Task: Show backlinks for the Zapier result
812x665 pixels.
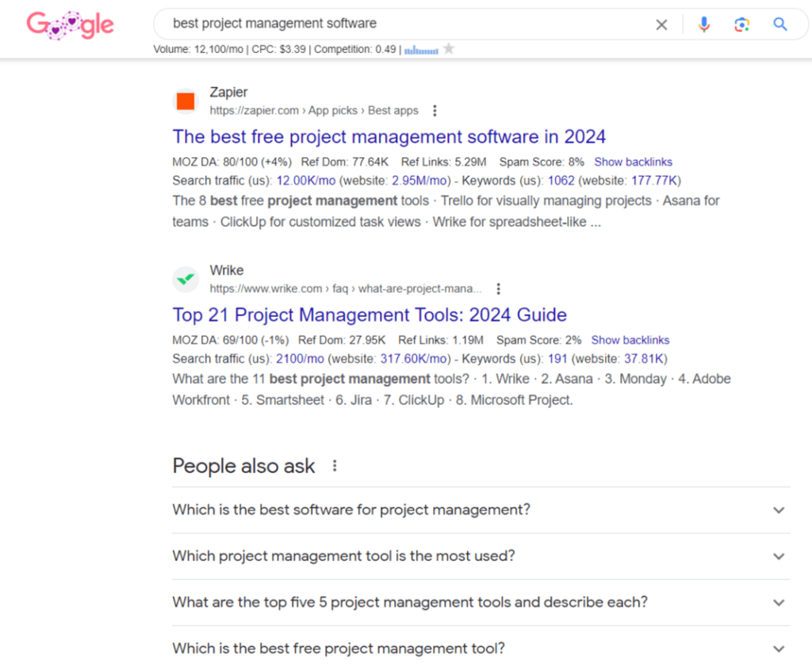Action: click(633, 162)
